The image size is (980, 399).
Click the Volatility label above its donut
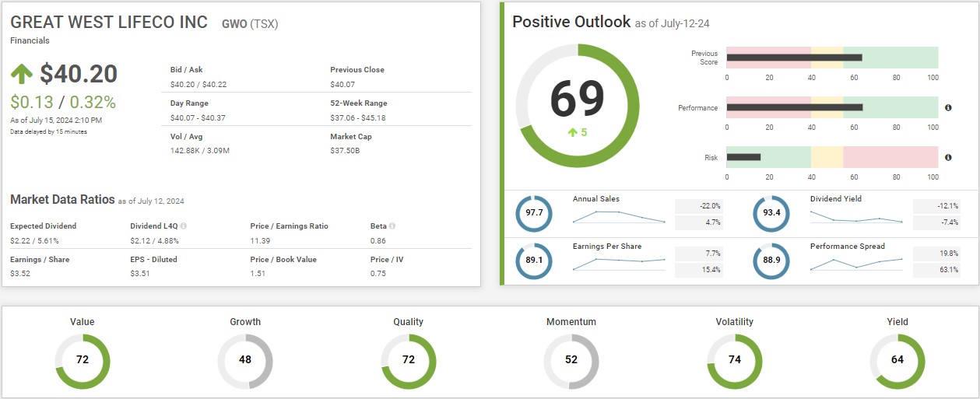735,321
